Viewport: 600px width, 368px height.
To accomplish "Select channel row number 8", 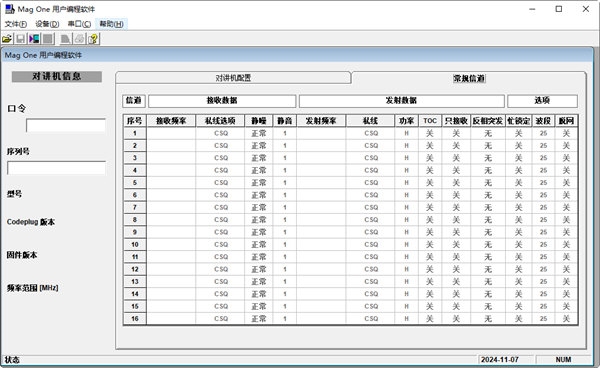I will click(x=135, y=220).
